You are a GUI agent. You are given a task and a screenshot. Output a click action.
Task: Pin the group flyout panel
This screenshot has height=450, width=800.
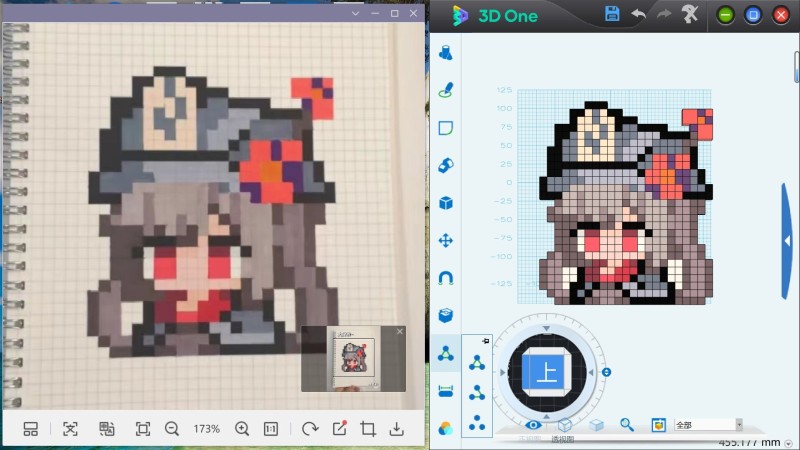pyautogui.click(x=486, y=340)
